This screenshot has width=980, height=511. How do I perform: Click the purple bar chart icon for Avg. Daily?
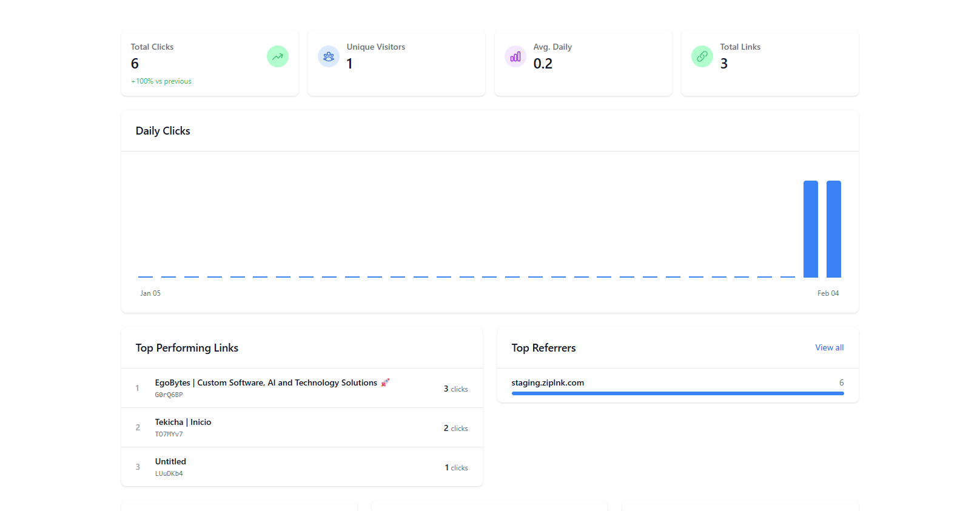coord(515,56)
